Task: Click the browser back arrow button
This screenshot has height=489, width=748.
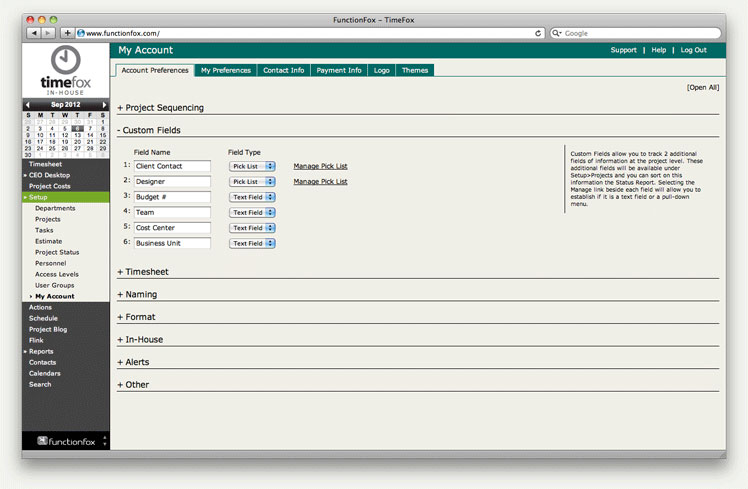Action: [34, 33]
